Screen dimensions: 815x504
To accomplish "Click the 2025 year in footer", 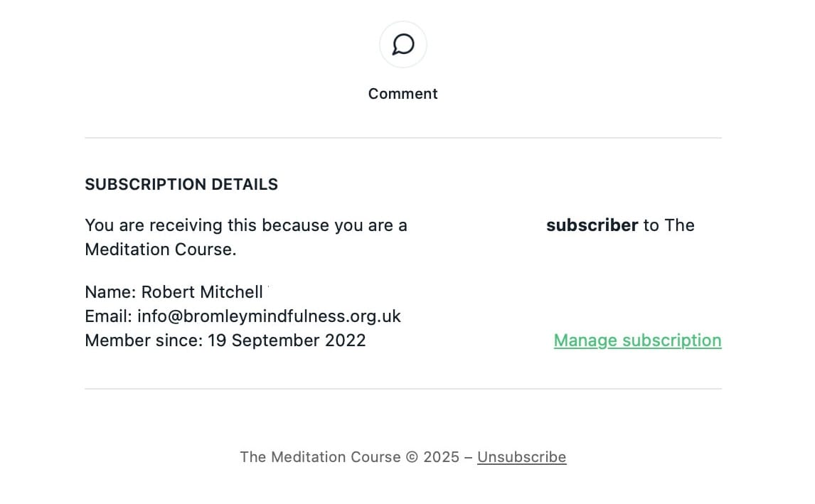I will coord(442,457).
